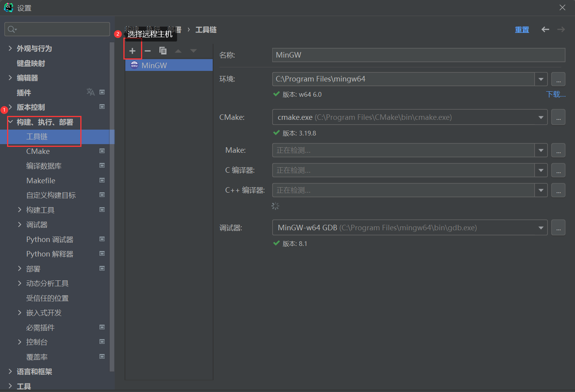The height and width of the screenshot is (392, 575).
Task: Click the settings sidebar scrollbar
Action: coord(112,207)
